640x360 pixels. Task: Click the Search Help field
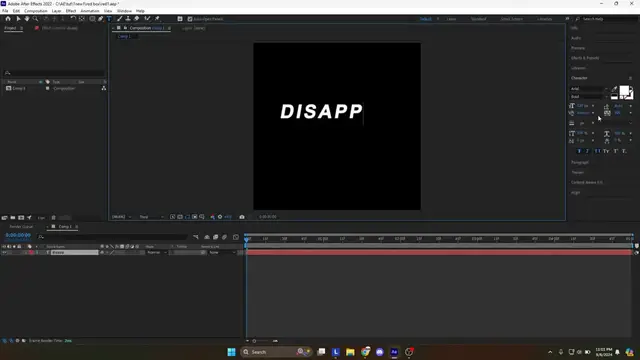(607, 19)
